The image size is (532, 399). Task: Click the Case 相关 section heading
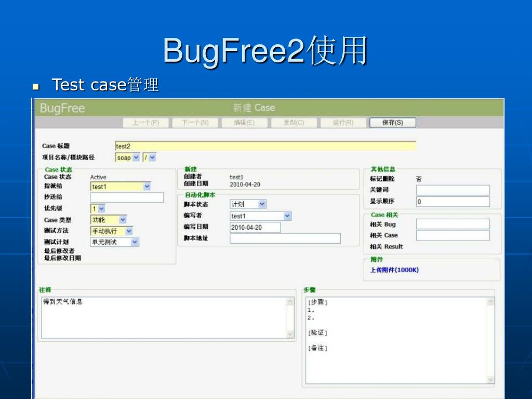[x=384, y=215]
